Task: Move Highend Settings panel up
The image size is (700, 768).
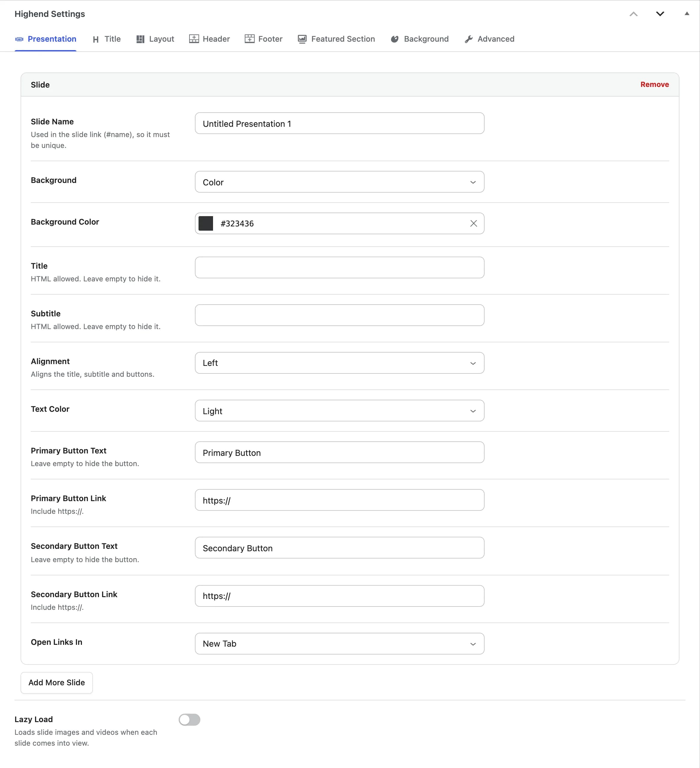Action: 633,14
